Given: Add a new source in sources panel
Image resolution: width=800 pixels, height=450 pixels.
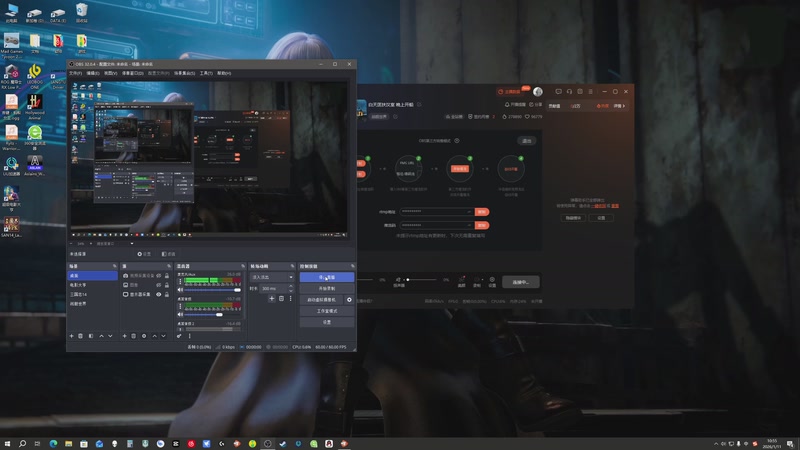Looking at the screenshot, I should [x=124, y=336].
